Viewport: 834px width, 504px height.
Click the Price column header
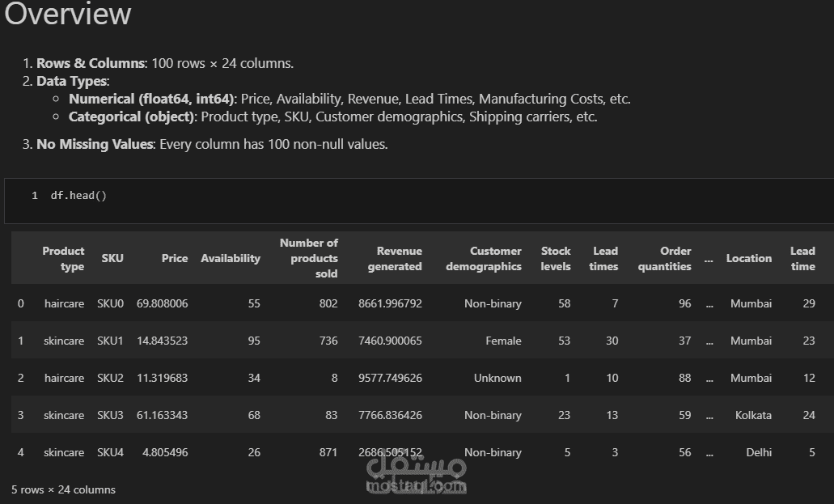174,259
